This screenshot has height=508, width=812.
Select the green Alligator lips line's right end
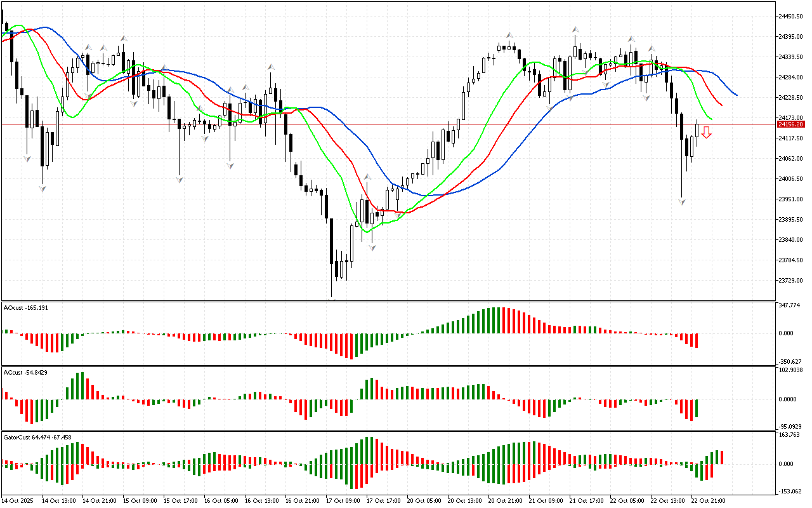pos(712,119)
